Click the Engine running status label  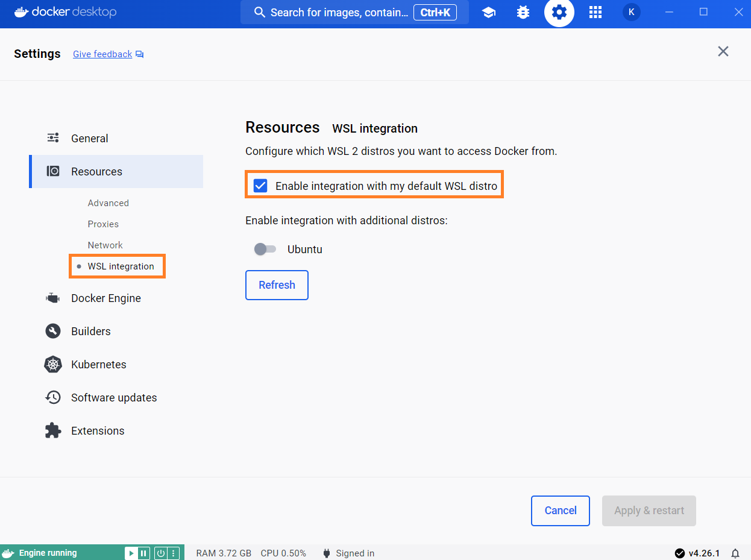48,553
